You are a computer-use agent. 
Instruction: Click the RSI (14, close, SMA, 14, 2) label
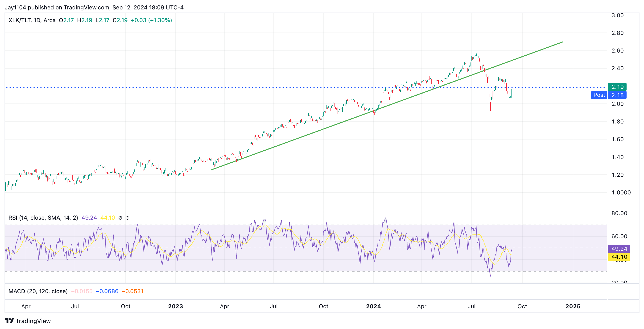43,218
